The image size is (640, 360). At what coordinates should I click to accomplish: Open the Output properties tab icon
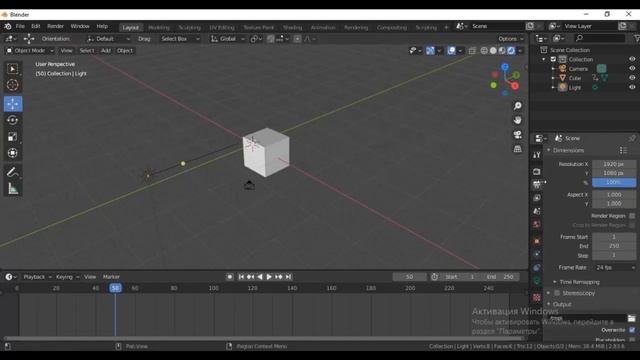click(x=537, y=184)
